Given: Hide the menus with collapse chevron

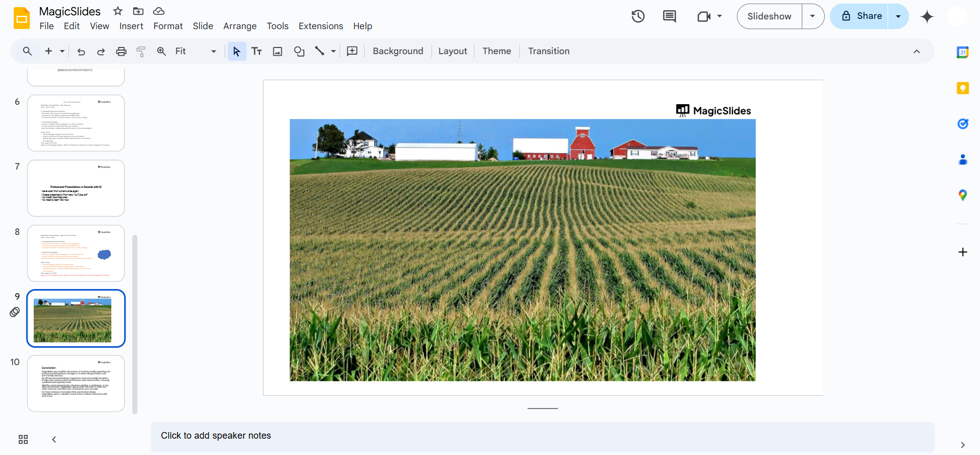Looking at the screenshot, I should click(917, 52).
